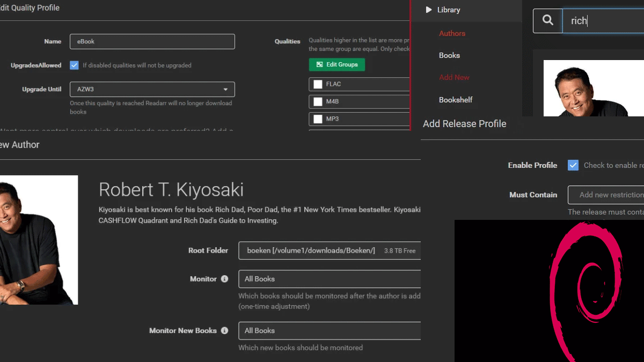Click the Library play arrow icon
The image size is (644, 362).
[x=429, y=10]
